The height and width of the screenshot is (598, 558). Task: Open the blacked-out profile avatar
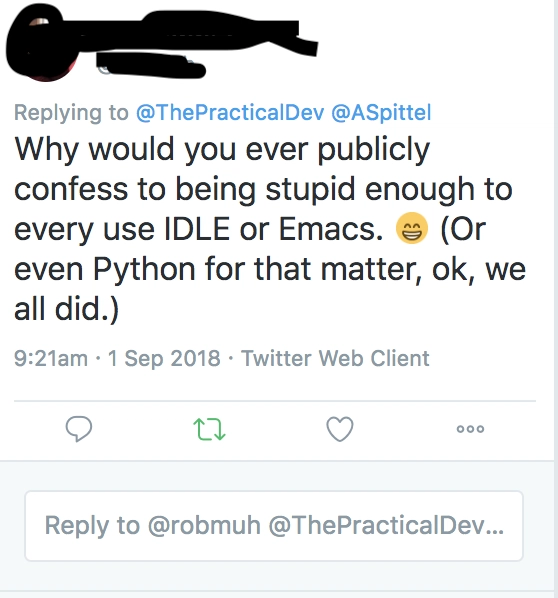pos(42,42)
